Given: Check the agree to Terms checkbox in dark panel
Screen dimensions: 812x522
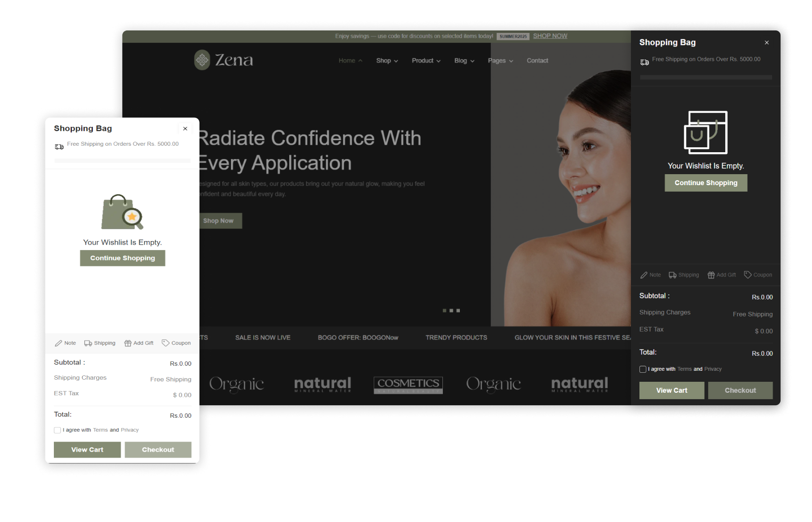Looking at the screenshot, I should click(x=643, y=369).
